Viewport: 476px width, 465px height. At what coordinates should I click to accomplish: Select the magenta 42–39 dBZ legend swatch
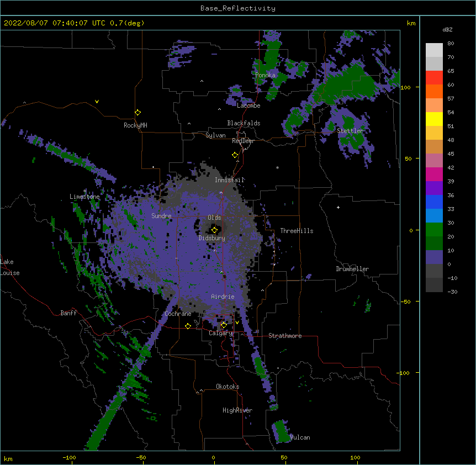tap(434, 175)
